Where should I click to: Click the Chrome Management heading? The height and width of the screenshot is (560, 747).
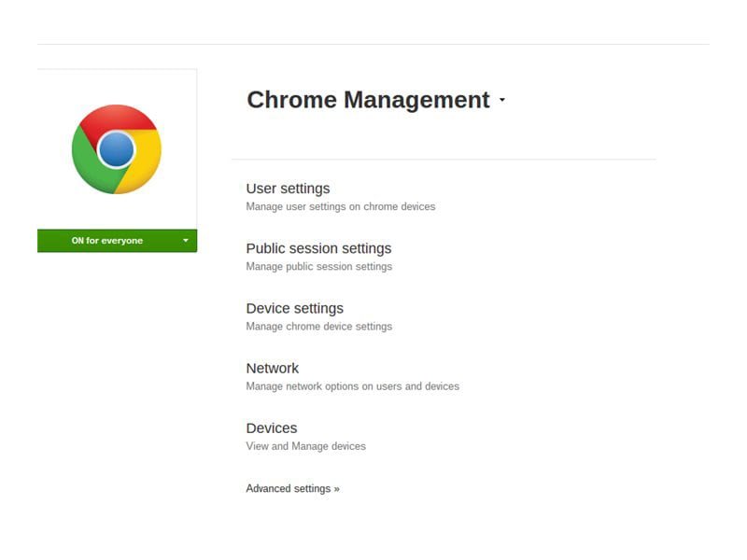coord(367,100)
